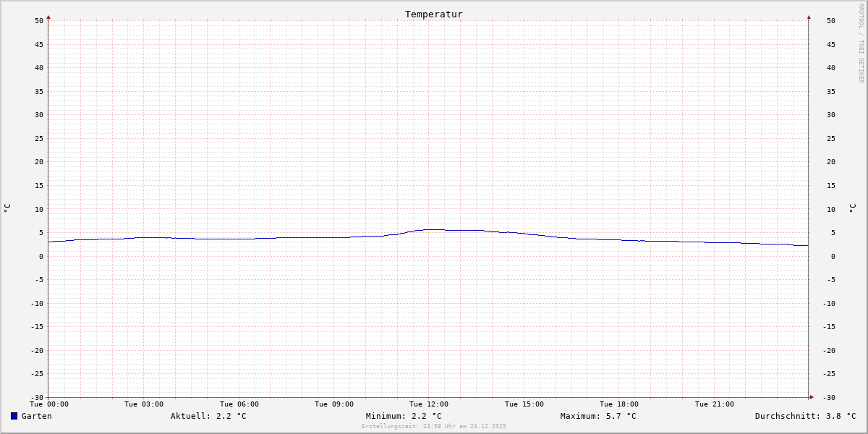Viewport: 868px width, 434px height.
Task: Select the Aktuell: 2.2 °C value
Action: coord(208,416)
